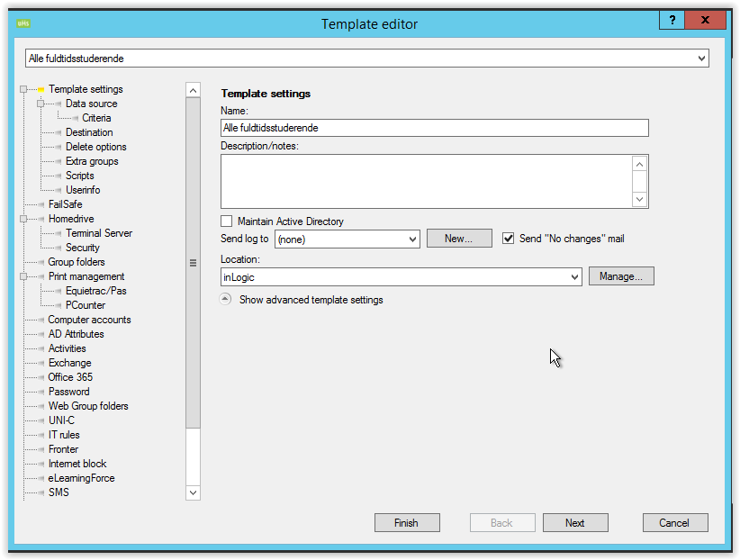Open the Send log to dropdown
Screen dimensions: 740x560
click(412, 239)
